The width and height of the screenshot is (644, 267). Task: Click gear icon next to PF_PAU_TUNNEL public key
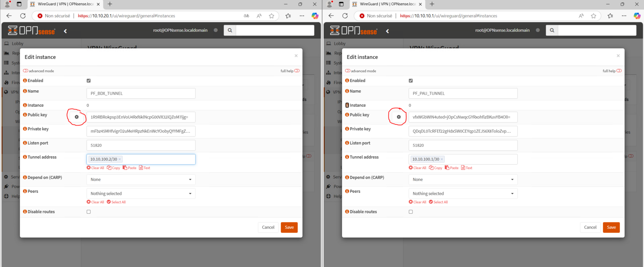pos(398,117)
